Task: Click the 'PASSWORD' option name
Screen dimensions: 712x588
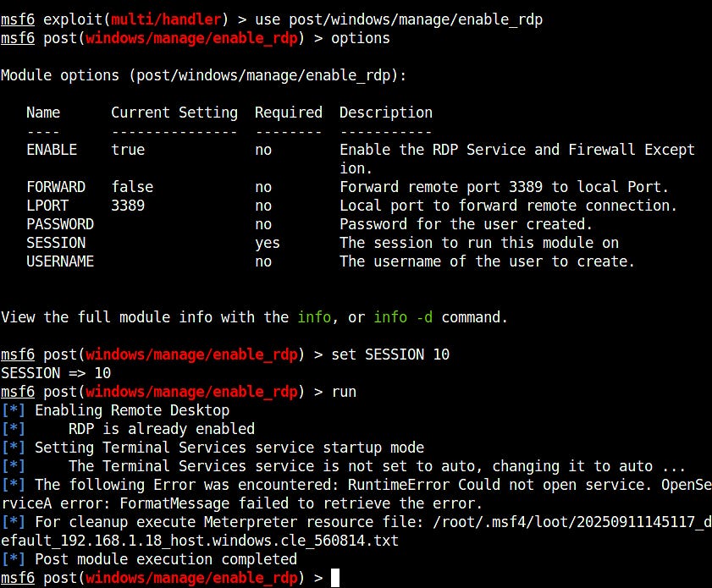Action: pos(60,224)
